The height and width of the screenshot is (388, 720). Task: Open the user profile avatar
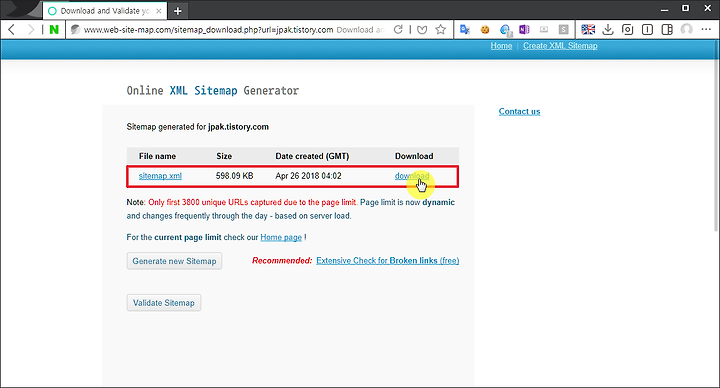tap(686, 30)
